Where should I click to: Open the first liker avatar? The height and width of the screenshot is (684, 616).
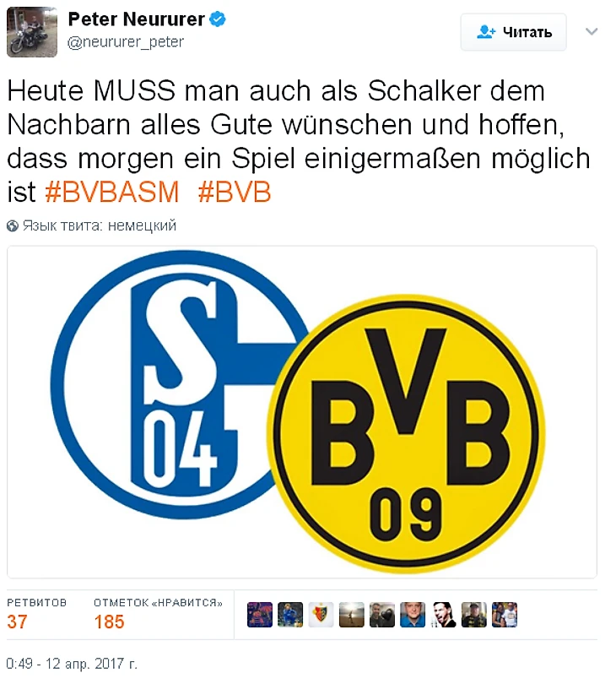coord(260,615)
